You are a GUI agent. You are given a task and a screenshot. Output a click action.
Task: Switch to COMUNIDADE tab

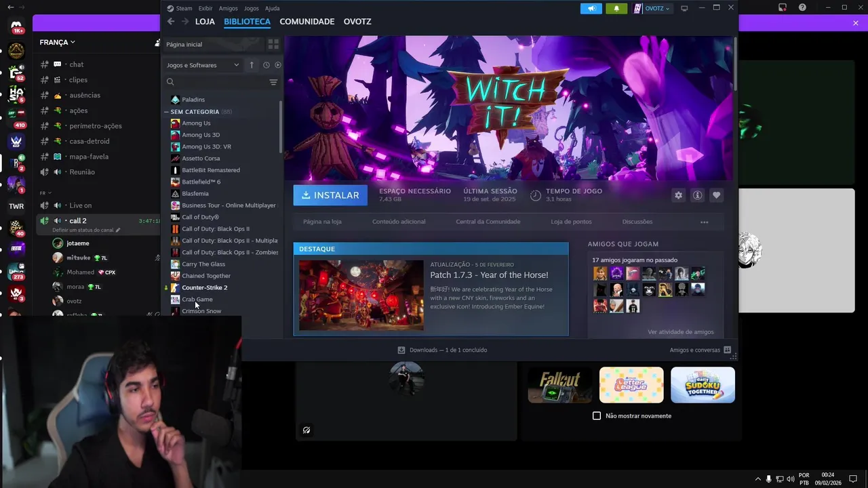(x=307, y=22)
